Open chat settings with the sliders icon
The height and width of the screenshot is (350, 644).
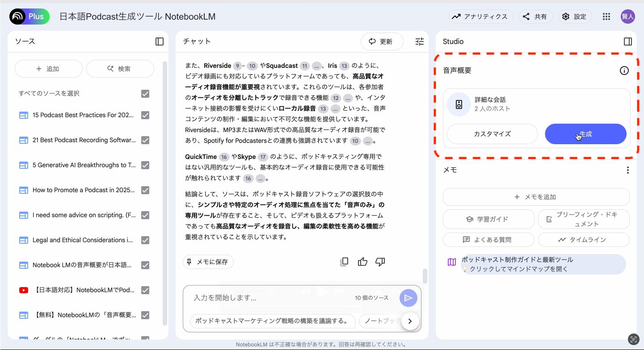pos(419,41)
